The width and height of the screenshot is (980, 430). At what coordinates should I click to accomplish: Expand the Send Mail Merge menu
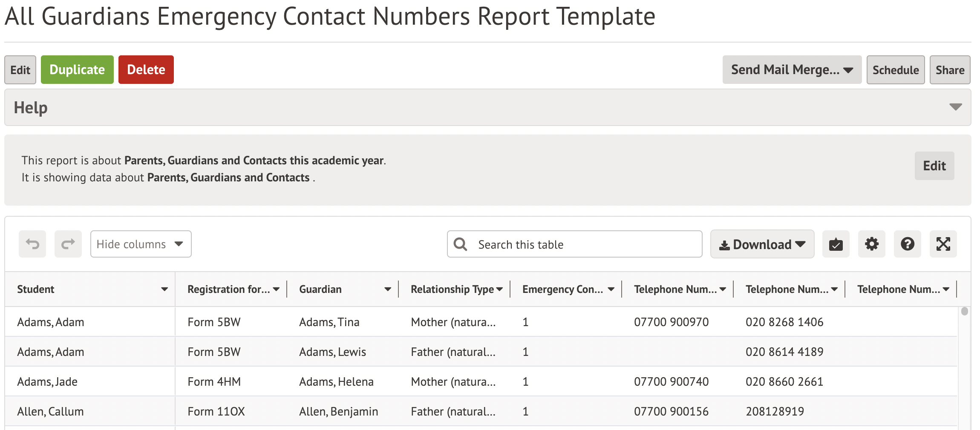pos(792,70)
